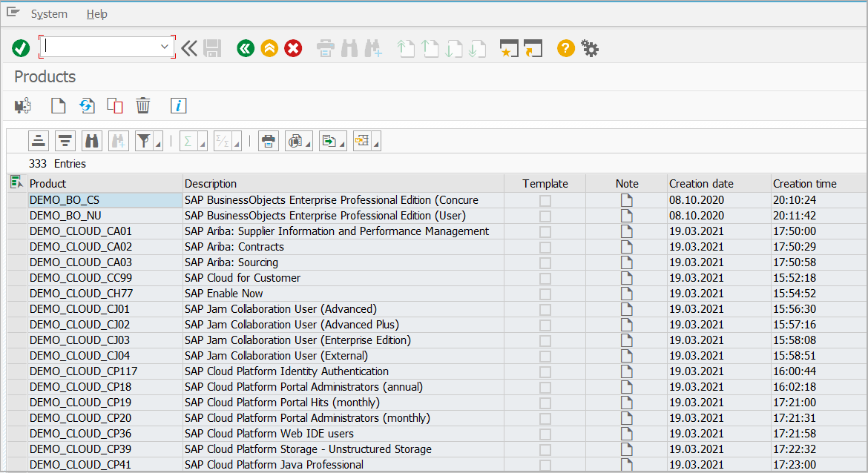Click the orange Exit up-arrow icon
Screen dimensions: 868x473
[x=269, y=48]
